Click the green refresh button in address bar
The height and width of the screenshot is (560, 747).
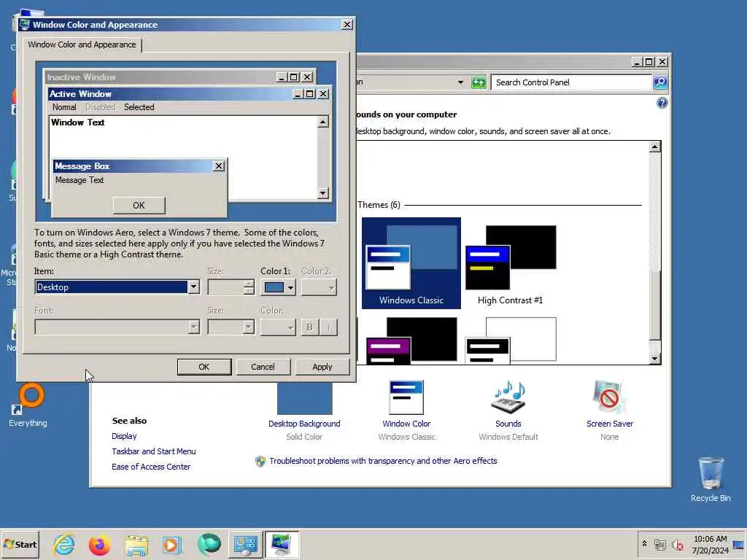pos(479,82)
